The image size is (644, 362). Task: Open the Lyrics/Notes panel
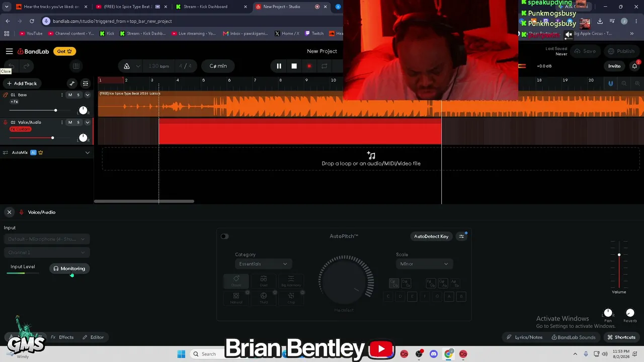pos(524,337)
